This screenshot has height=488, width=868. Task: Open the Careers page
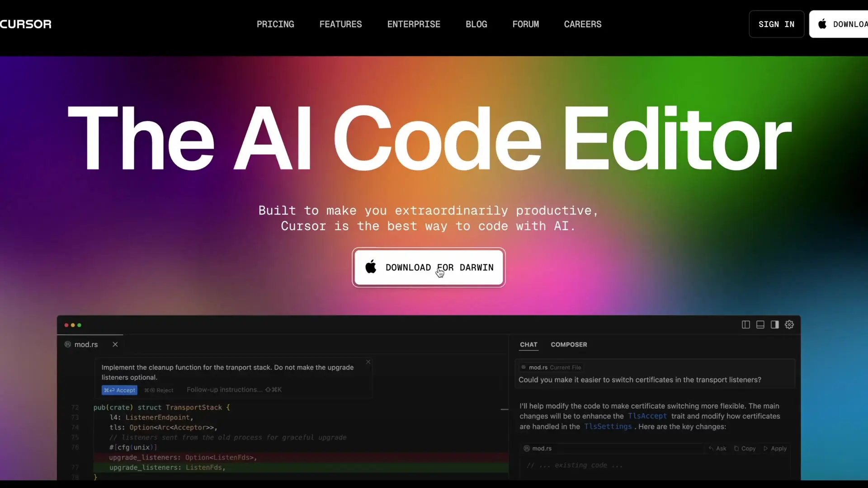pyautogui.click(x=582, y=24)
